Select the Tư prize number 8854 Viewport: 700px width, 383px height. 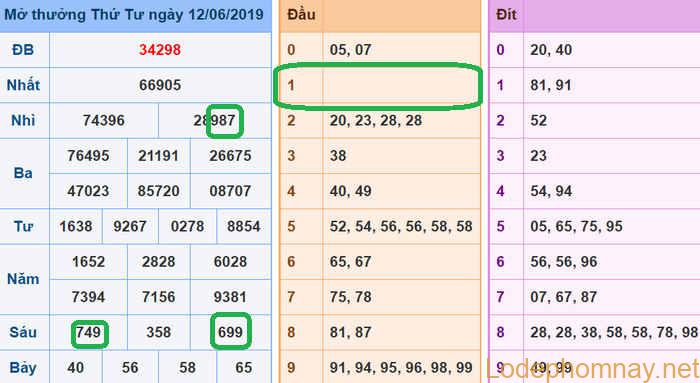pyautogui.click(x=244, y=226)
